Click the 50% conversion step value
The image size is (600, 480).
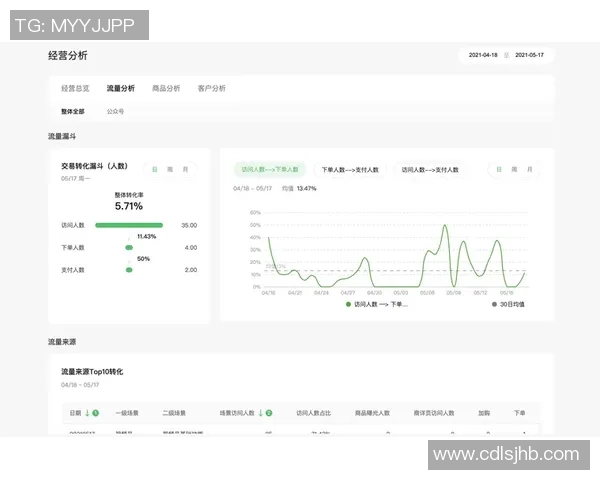pos(143,259)
